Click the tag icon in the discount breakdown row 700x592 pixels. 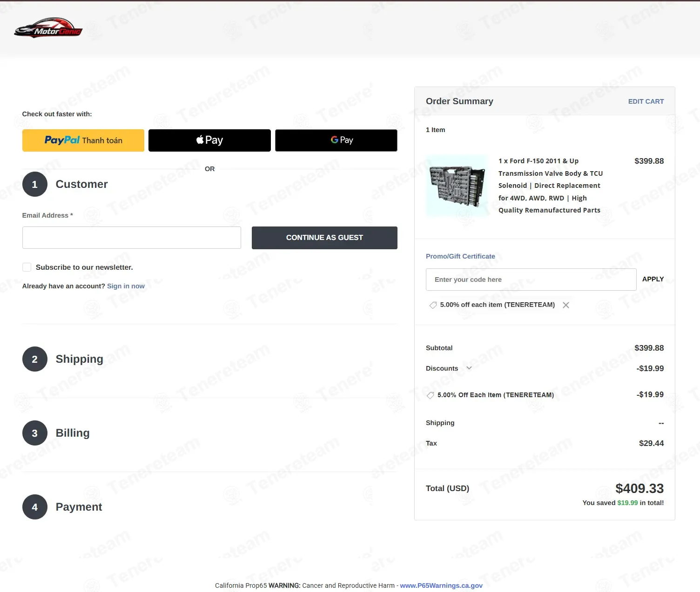click(431, 395)
